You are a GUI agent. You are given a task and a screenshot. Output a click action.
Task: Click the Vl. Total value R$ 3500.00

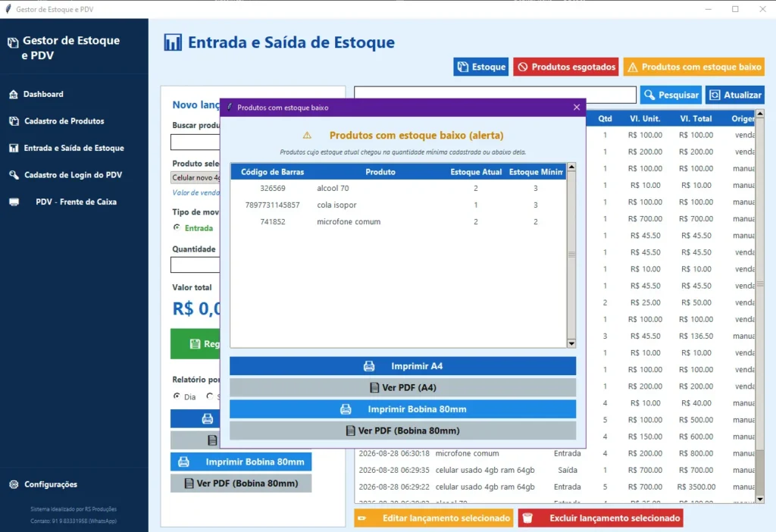coord(696,487)
